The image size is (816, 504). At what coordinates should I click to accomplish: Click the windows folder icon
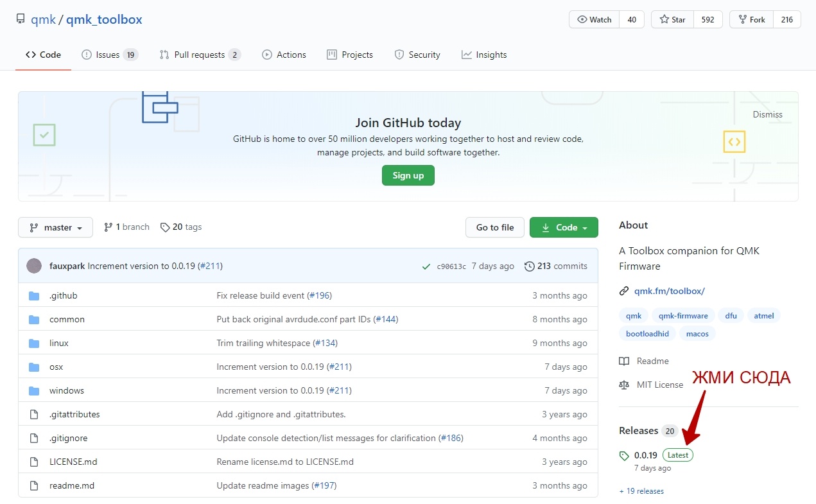pyautogui.click(x=34, y=390)
